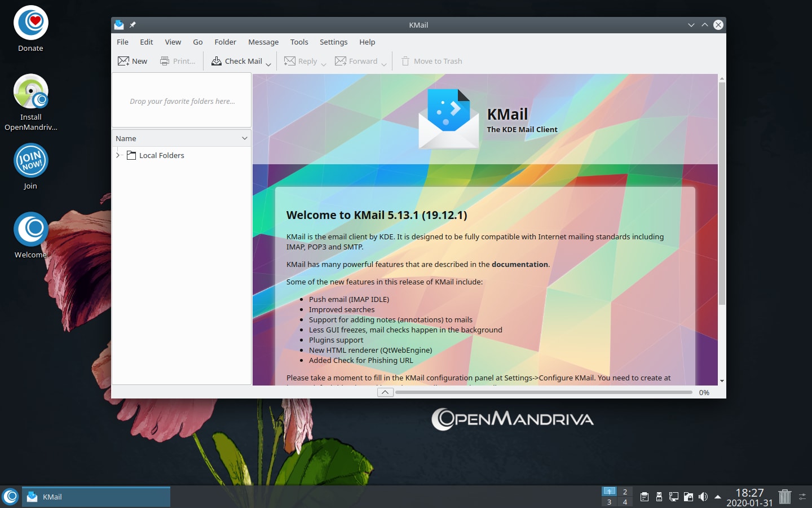Viewport: 812px width, 508px height.
Task: Switch to virtual desktop 2 in pager
Action: pyautogui.click(x=625, y=492)
